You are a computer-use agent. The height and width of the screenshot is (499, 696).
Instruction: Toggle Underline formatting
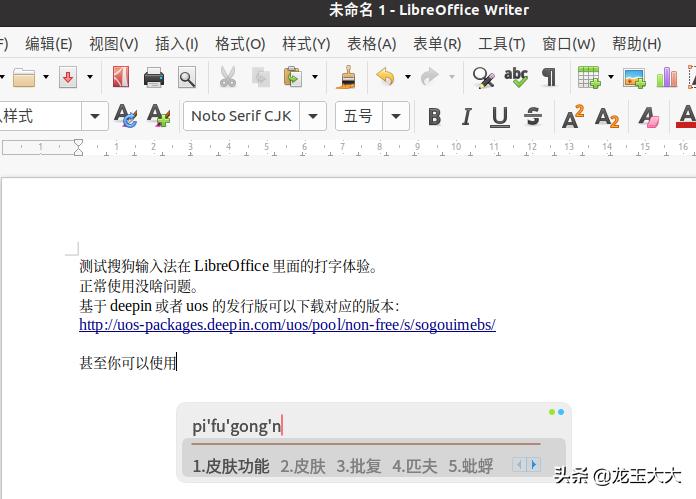(x=500, y=117)
